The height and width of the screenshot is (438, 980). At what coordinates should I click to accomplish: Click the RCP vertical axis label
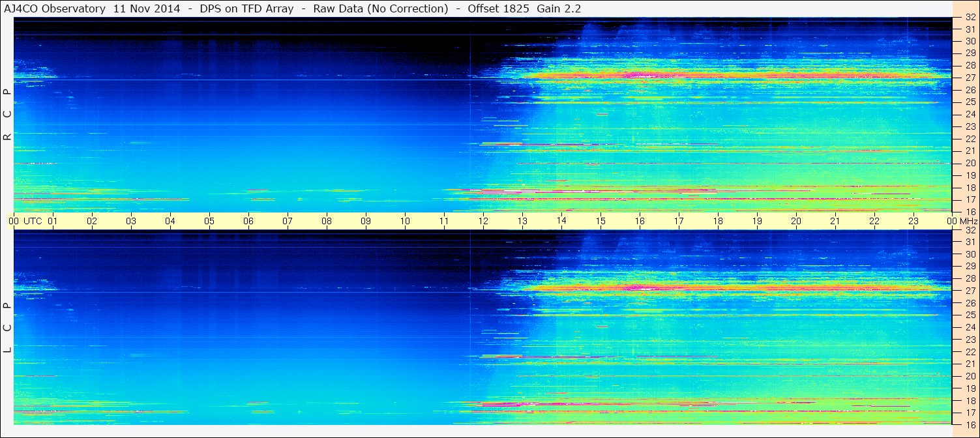click(7, 114)
